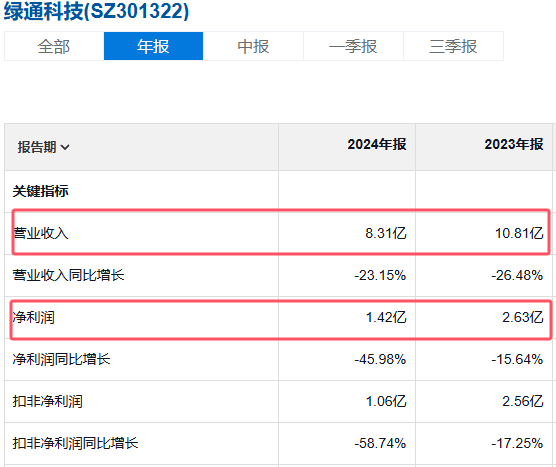
Task: Click the 扣非净利润同比增长 row label
Action: pos(76,443)
